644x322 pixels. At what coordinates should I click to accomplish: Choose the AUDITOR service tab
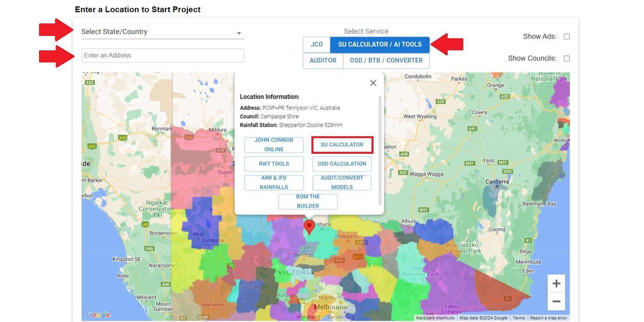[x=323, y=60]
